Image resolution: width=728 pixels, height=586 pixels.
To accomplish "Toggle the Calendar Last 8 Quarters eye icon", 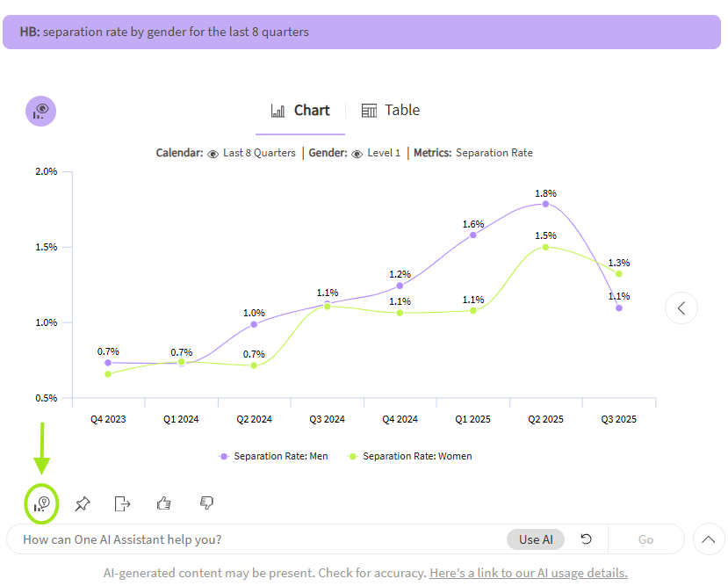I will (213, 154).
